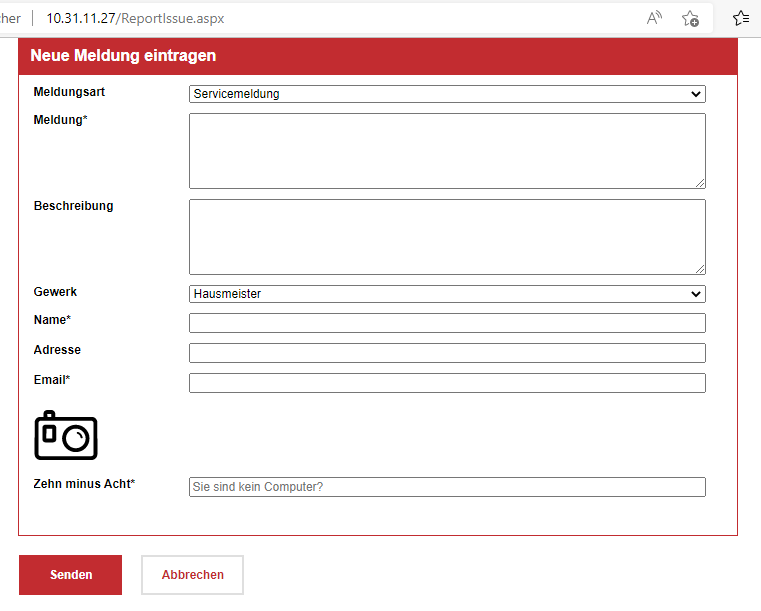
Task: Click the 'Meldung*' label
Action: click(60, 120)
